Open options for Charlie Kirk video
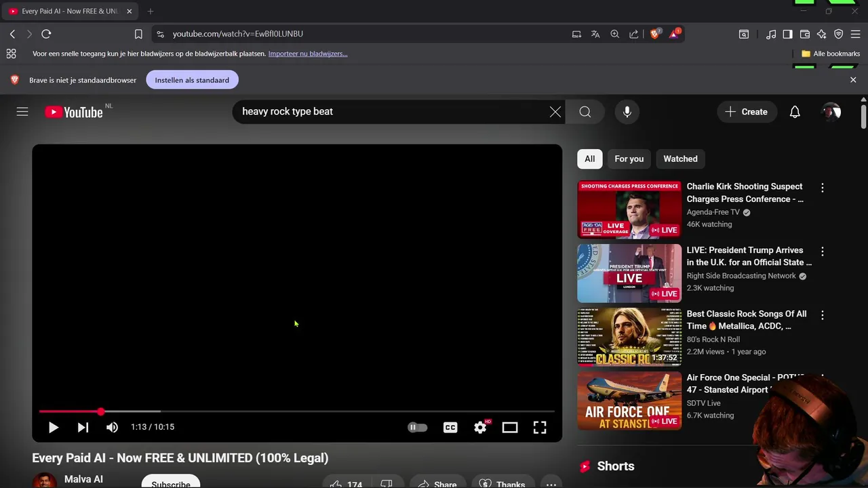 (823, 188)
